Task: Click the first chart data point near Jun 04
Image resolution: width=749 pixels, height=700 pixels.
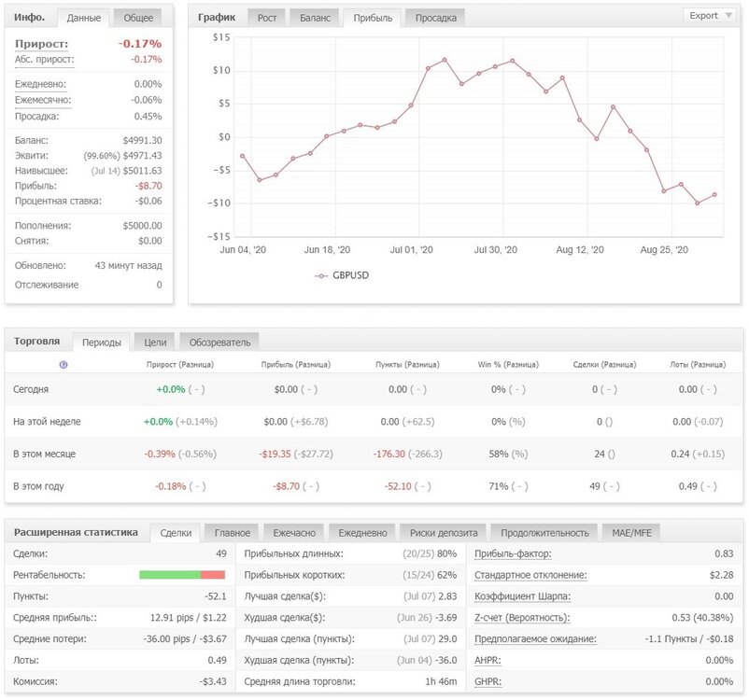Action: [x=243, y=156]
